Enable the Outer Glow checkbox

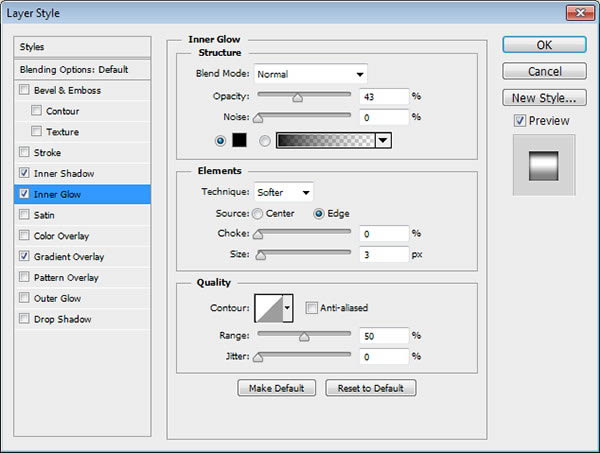coord(24,297)
